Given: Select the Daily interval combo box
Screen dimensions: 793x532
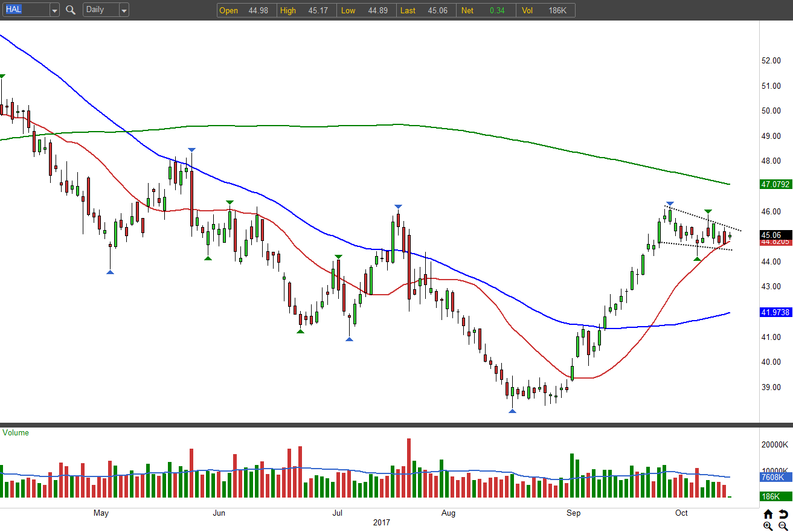Looking at the screenshot, I should (x=106, y=10).
